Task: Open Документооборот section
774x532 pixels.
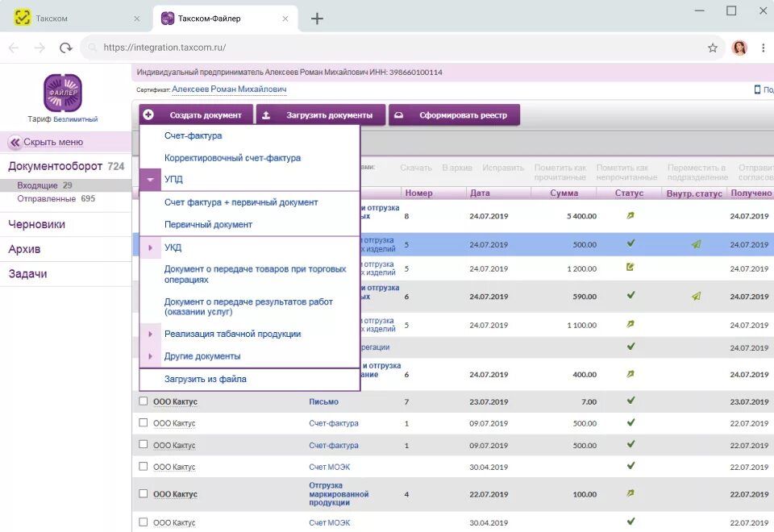Action: tap(56, 166)
